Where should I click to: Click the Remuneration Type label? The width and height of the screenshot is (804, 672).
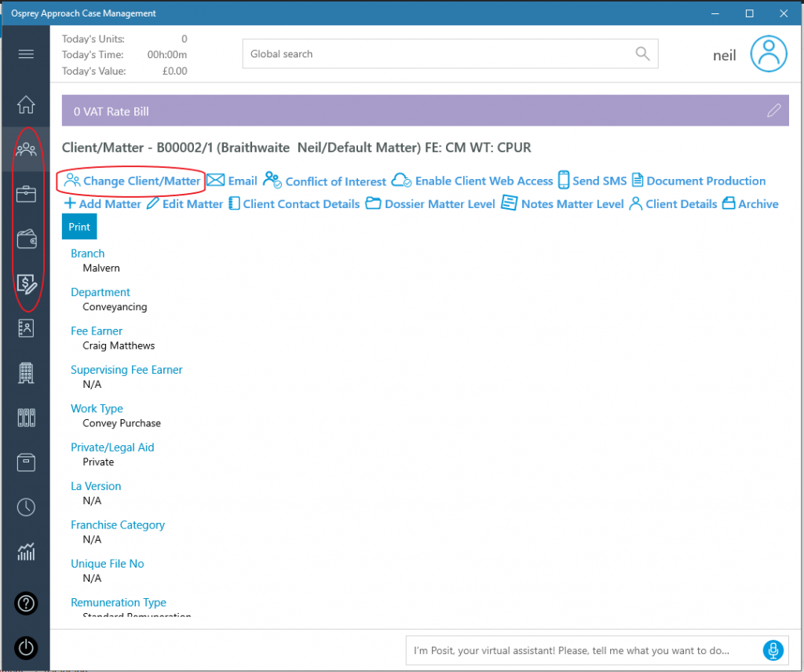119,603
